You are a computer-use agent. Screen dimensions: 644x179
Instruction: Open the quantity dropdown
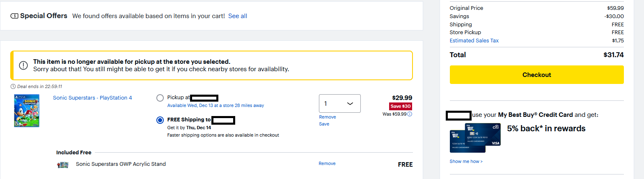340,103
